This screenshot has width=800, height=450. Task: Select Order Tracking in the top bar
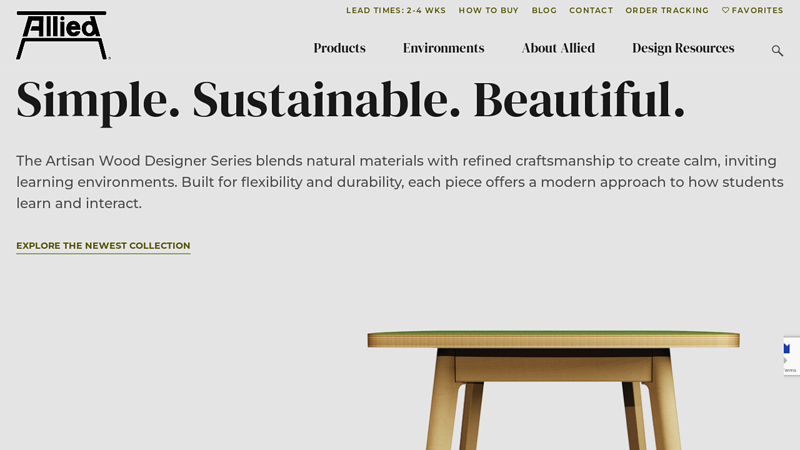pos(667,10)
